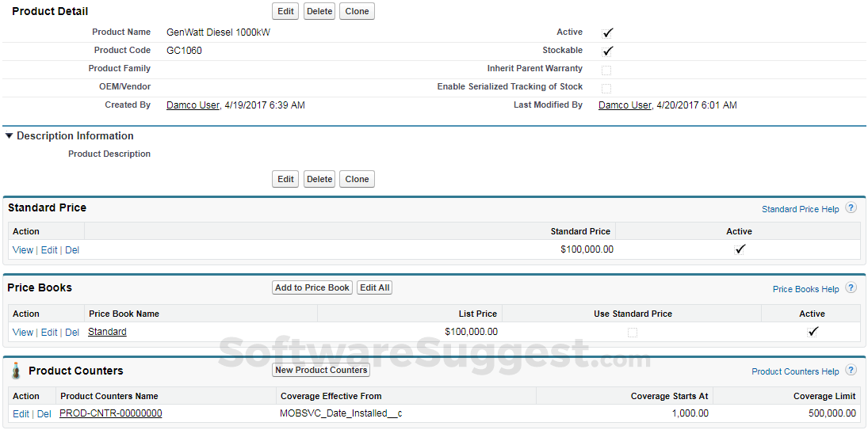Click the Product Counters Help question icon
The image size is (868, 430).
(x=851, y=371)
